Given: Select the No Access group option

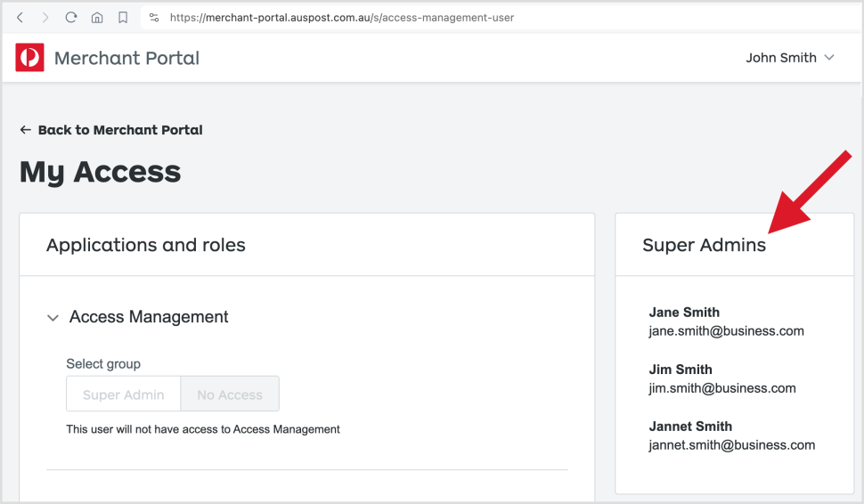Looking at the screenshot, I should click(230, 394).
